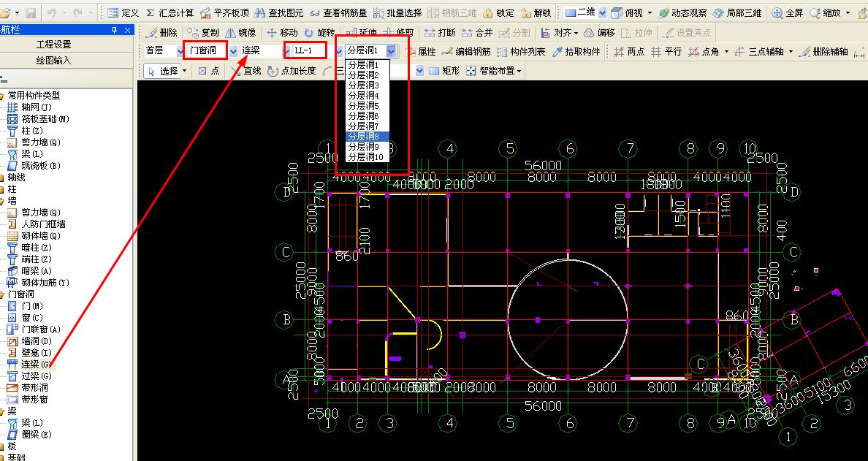Open the 二维 view mode dropdown
Screen dimensions: 868x461
[602, 12]
